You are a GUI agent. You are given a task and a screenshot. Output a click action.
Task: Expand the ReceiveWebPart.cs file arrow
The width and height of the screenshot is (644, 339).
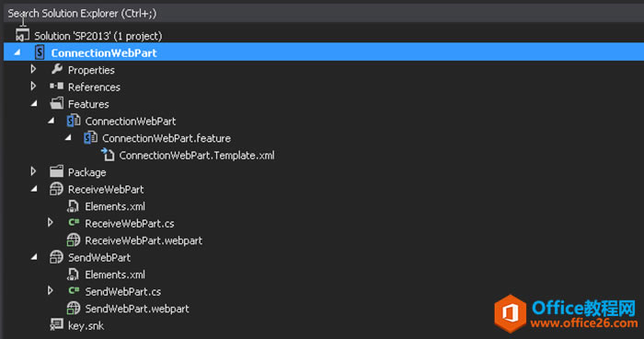pyautogui.click(x=51, y=223)
